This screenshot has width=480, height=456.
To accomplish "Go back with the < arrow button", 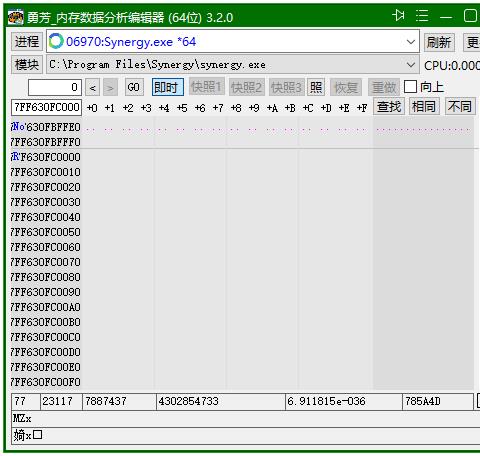I will [92, 87].
